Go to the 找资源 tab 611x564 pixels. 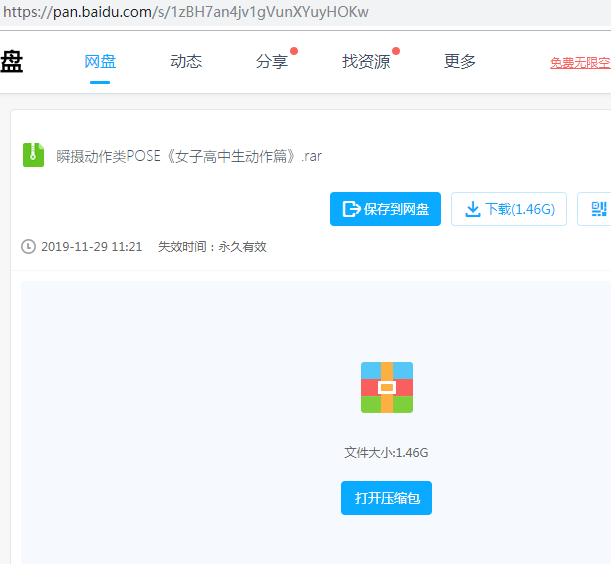tap(366, 62)
